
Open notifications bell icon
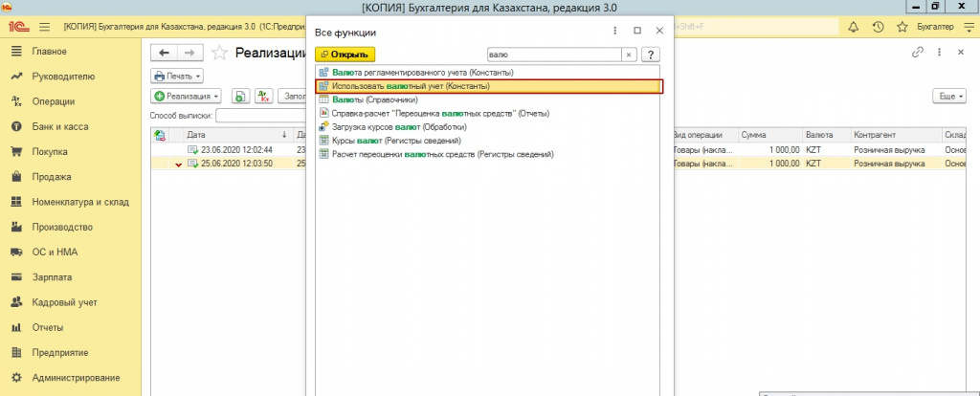point(853,27)
